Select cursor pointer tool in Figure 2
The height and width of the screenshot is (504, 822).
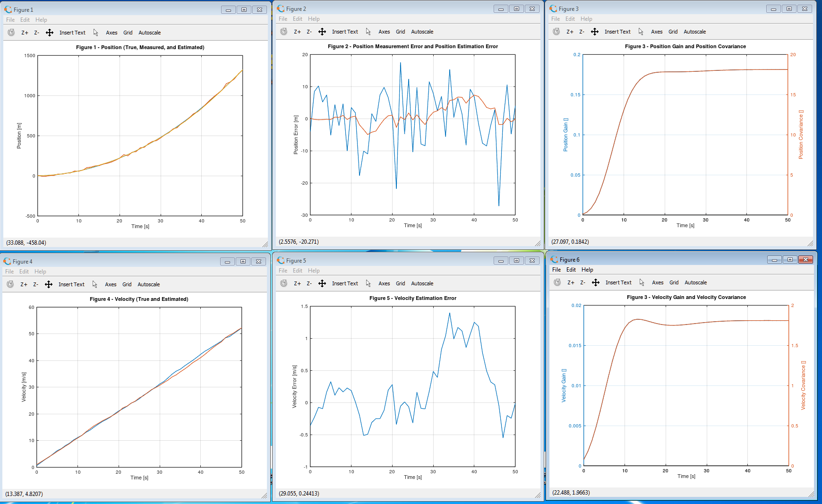368,32
